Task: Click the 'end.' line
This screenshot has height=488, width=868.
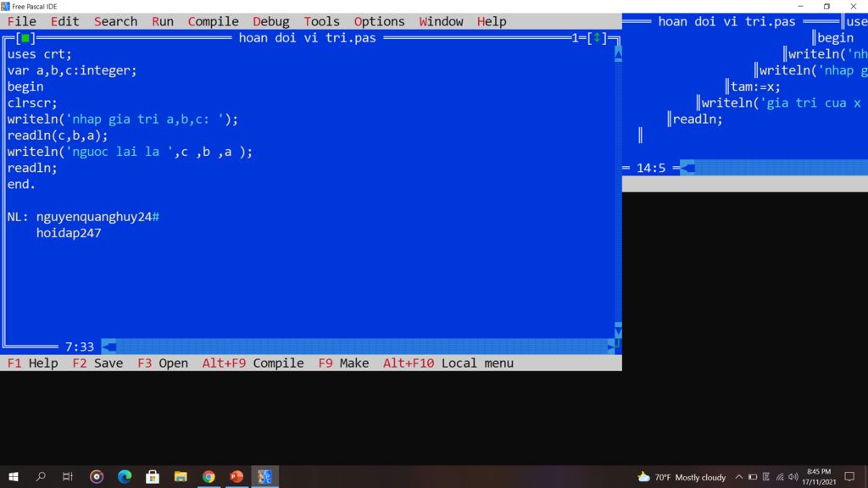Action: (21, 184)
